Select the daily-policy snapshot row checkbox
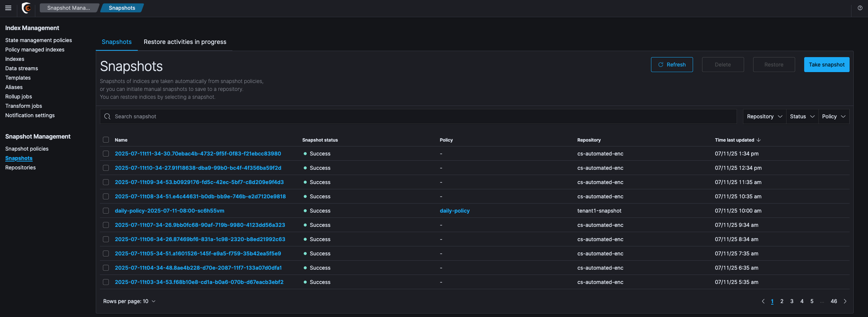868x317 pixels. click(106, 211)
